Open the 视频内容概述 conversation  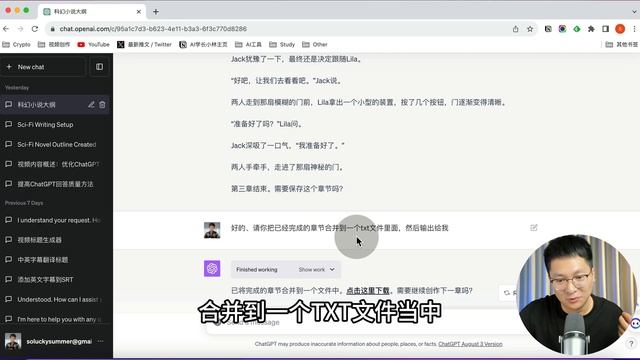(55, 164)
